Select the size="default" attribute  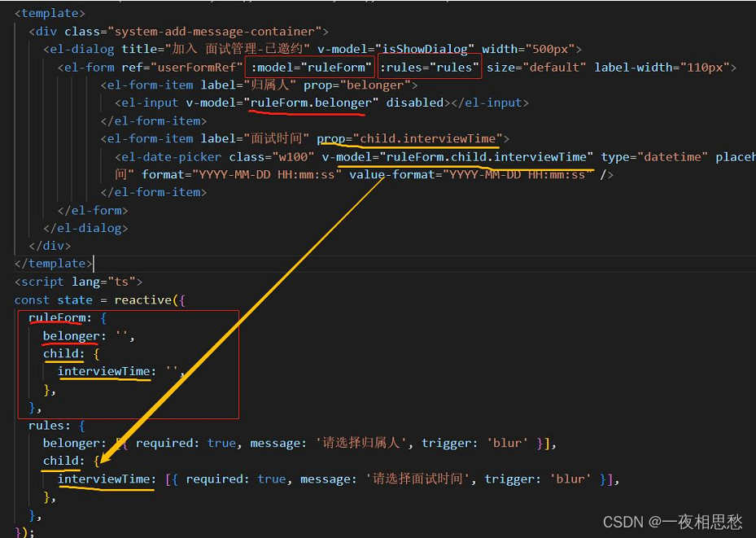(536, 67)
